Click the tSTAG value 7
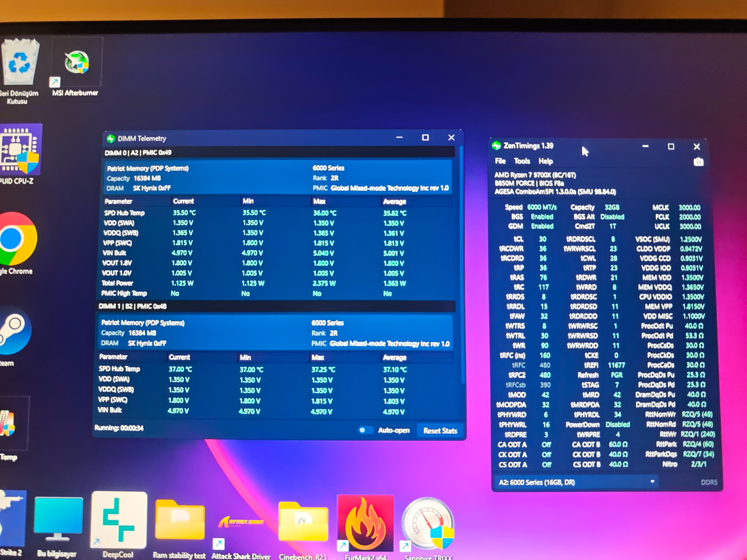Viewport: 747px width, 560px height. tap(617, 385)
